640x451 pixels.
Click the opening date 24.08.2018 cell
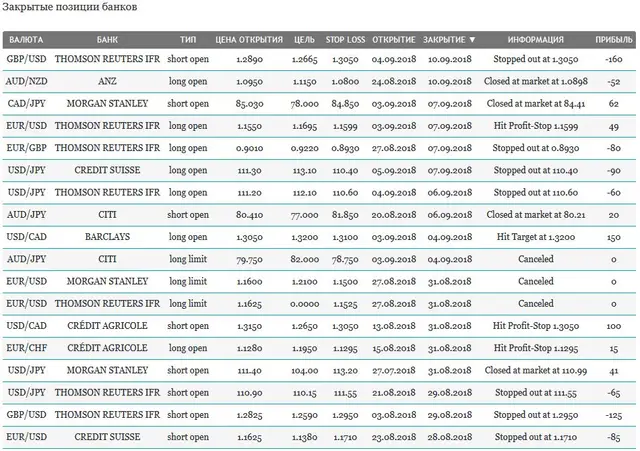(x=394, y=82)
